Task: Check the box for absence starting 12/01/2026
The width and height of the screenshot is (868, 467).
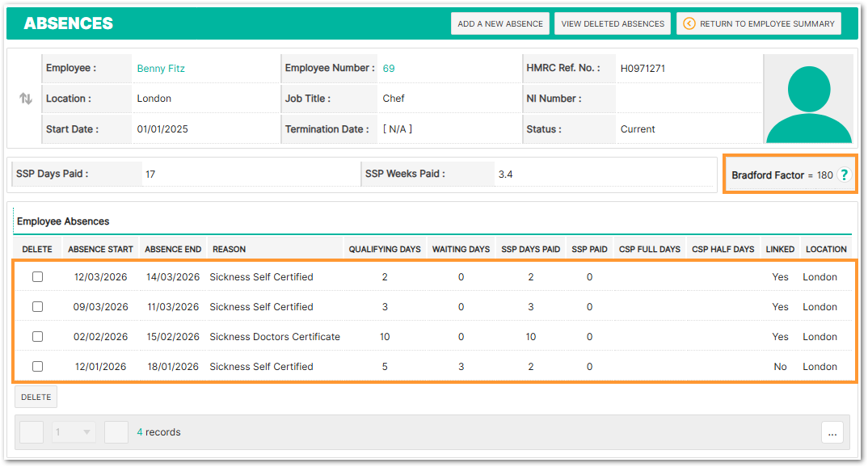Action: coord(37,367)
